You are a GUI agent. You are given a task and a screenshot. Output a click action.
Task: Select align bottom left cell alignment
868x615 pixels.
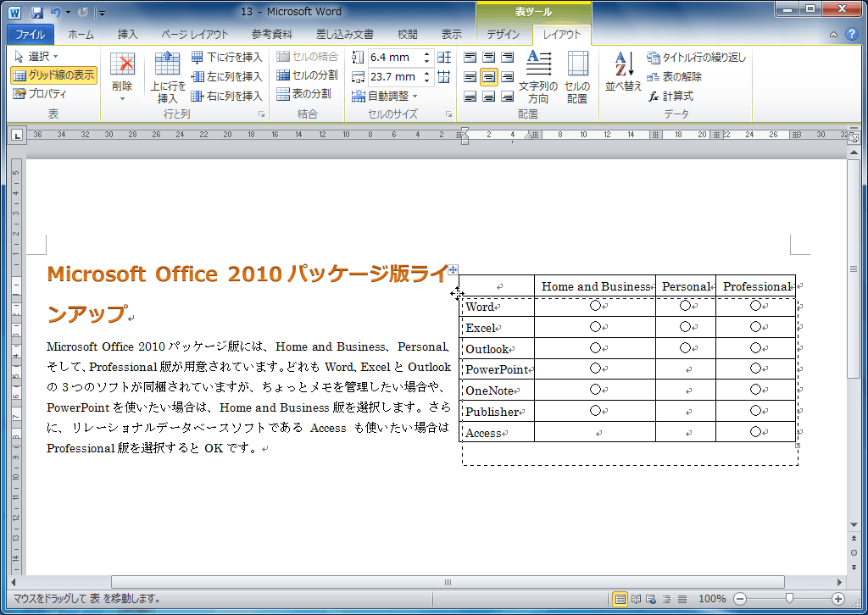[x=470, y=97]
